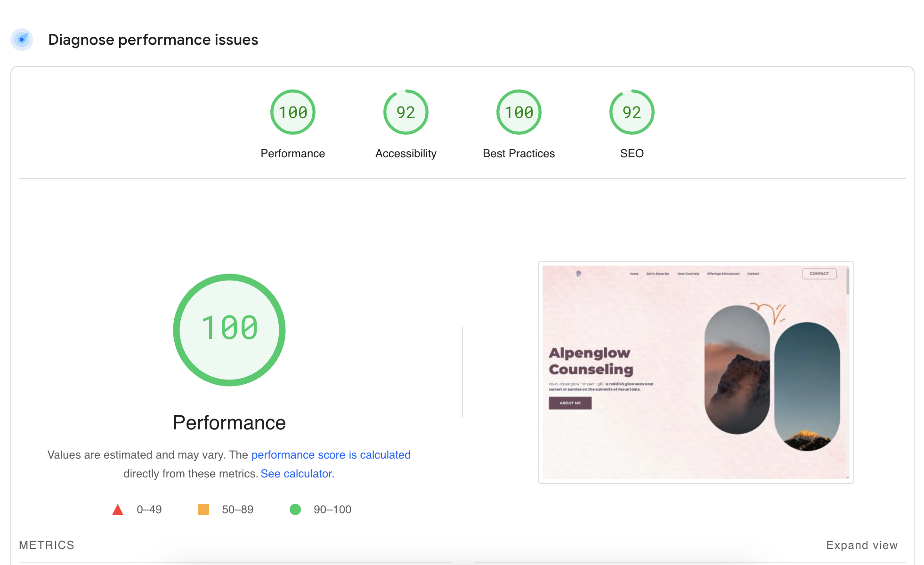Click the Performance score circle icon
924x565 pixels.
292,112
